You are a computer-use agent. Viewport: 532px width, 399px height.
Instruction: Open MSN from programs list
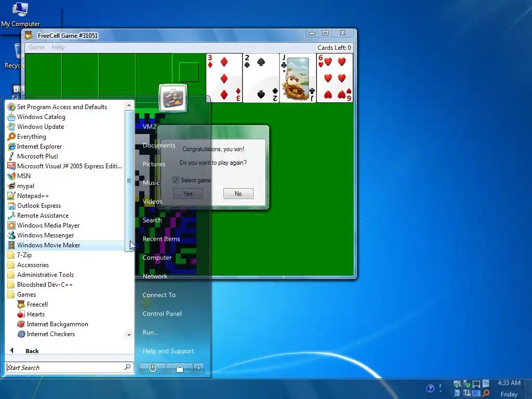coord(19,176)
